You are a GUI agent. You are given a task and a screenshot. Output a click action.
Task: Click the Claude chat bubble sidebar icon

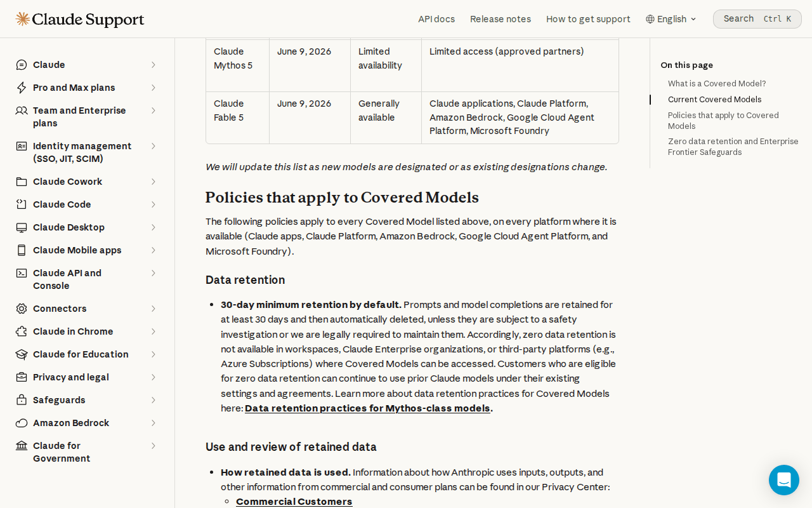[x=22, y=65]
